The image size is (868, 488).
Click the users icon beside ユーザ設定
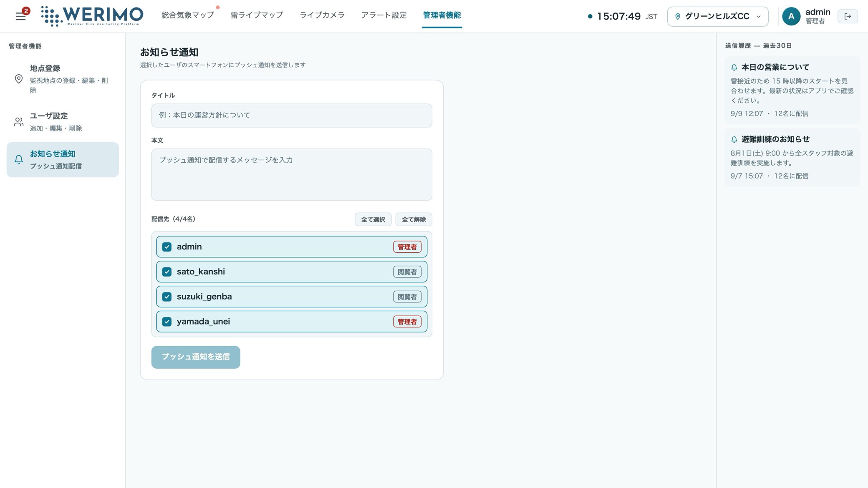click(19, 122)
